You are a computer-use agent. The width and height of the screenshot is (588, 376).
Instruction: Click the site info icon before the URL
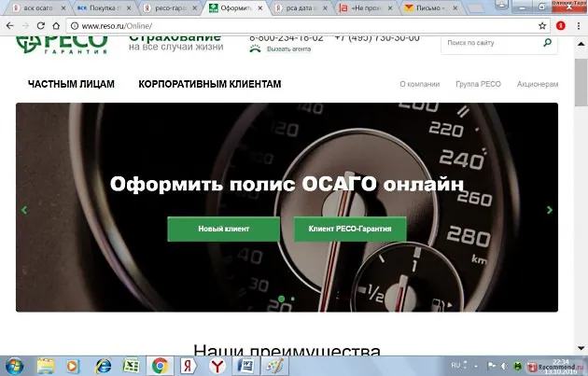(75, 26)
